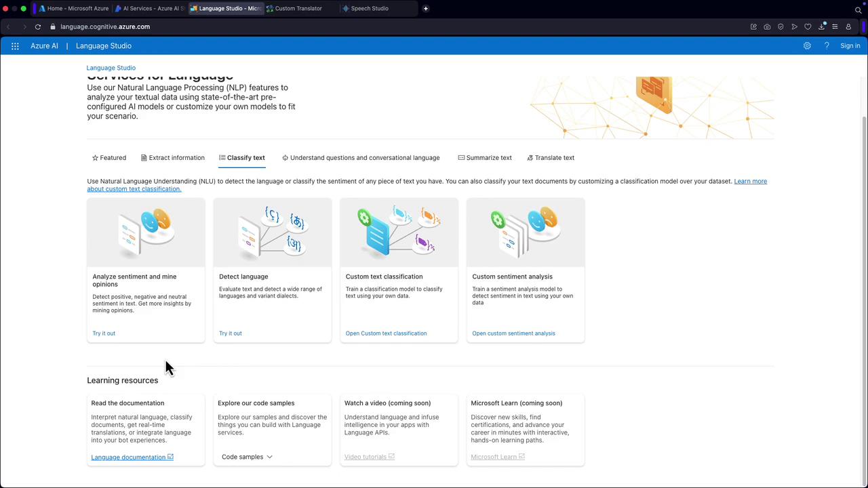
Task: Switch to AI Services browser tab
Action: pos(149,9)
